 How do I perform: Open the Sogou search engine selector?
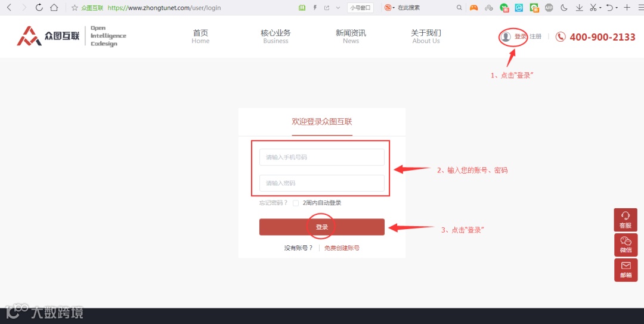tap(389, 8)
